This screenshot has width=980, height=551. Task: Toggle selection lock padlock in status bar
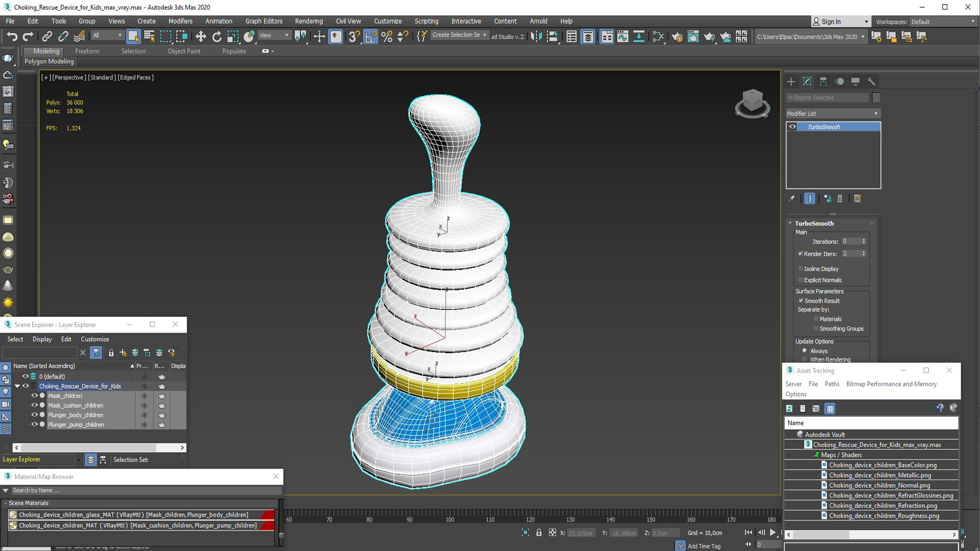pyautogui.click(x=539, y=533)
